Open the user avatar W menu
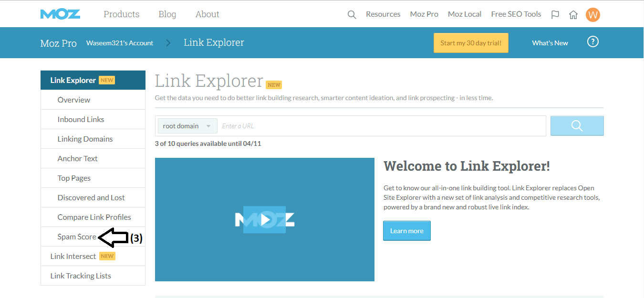Viewport: 644px width, 298px height. point(593,14)
